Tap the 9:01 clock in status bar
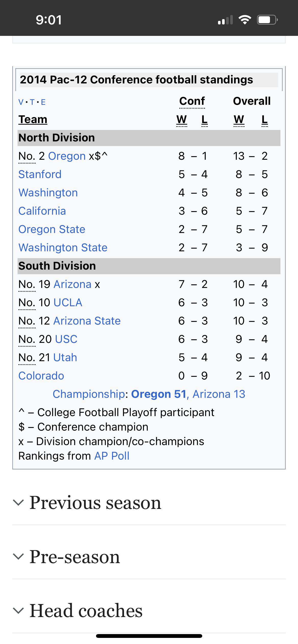 pyautogui.click(x=49, y=20)
